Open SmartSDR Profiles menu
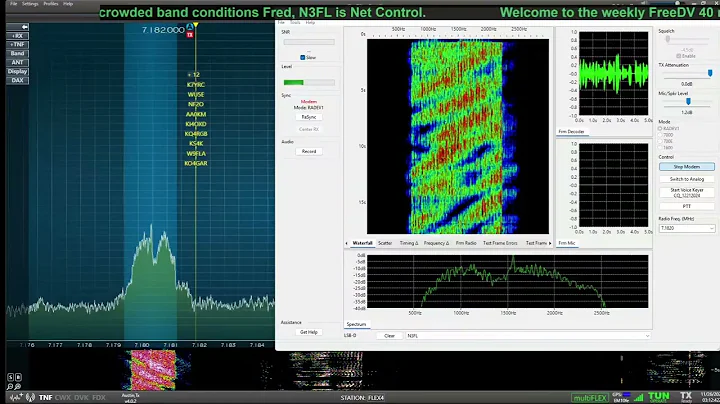 [51, 4]
